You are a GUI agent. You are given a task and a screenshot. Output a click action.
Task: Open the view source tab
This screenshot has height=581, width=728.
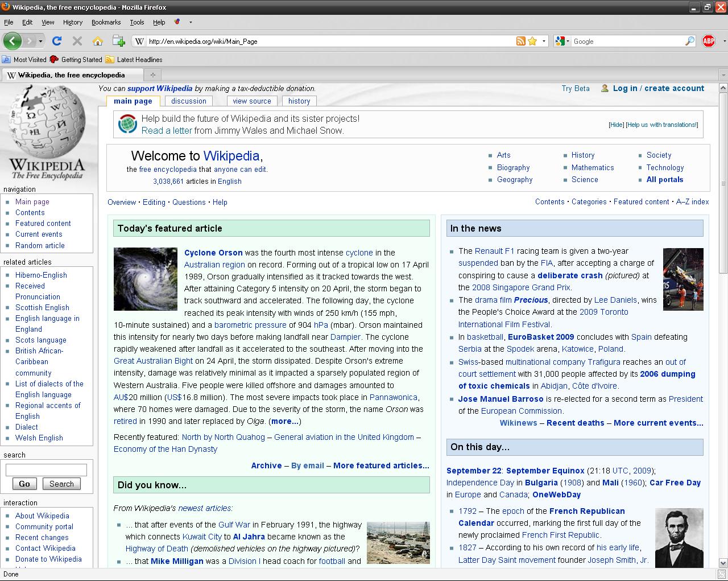(x=252, y=101)
